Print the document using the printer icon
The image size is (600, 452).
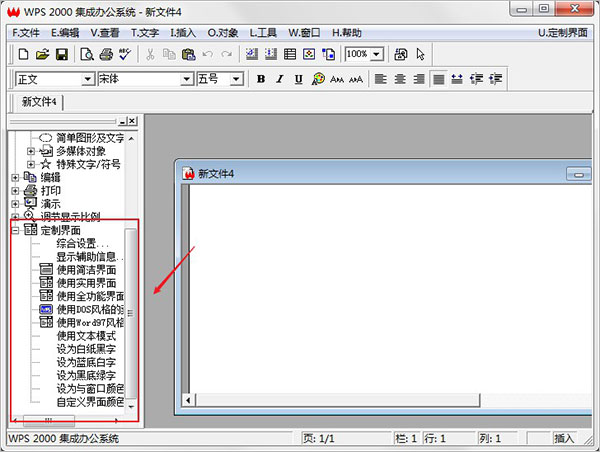click(x=106, y=54)
